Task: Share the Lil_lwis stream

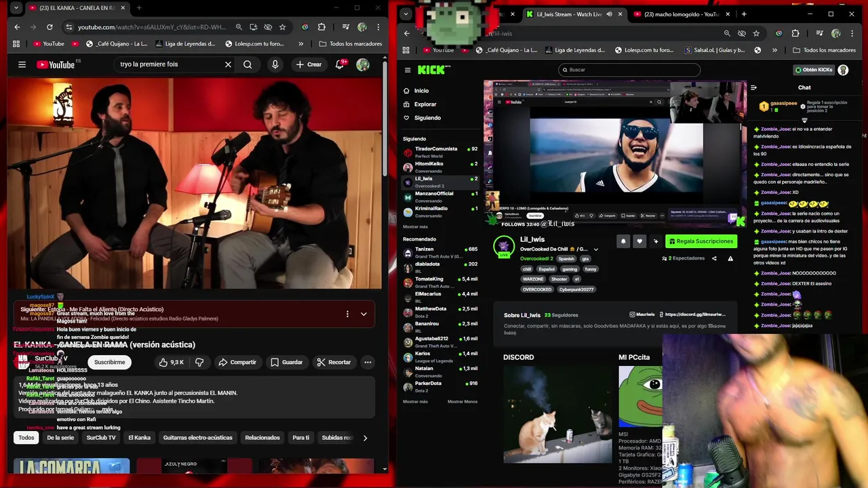Action: click(714, 258)
